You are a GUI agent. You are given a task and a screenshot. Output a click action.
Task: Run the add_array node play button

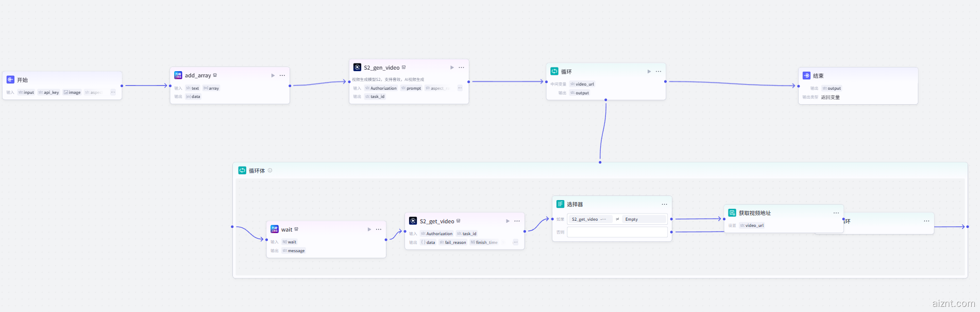tap(273, 75)
